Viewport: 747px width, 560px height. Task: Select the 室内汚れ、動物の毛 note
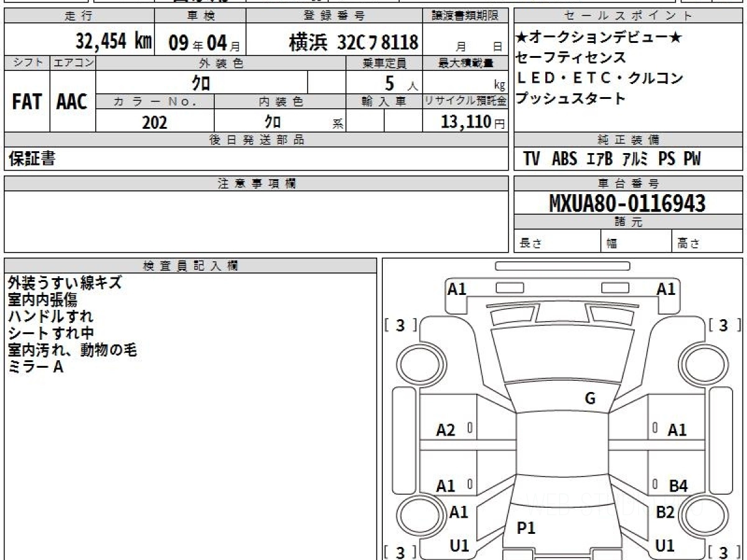[x=72, y=350]
